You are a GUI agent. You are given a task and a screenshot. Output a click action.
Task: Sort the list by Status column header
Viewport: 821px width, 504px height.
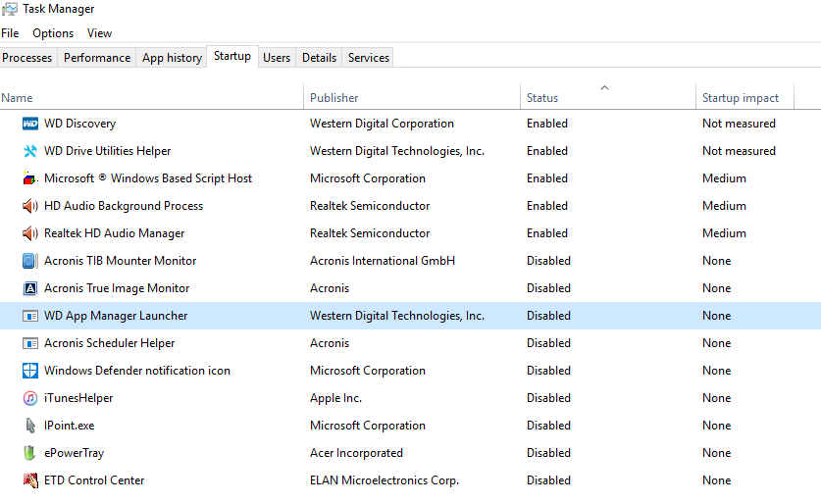(542, 98)
